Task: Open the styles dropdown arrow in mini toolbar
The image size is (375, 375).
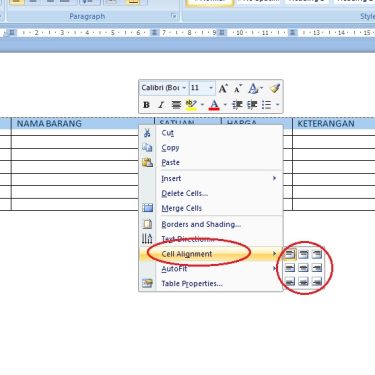Action: 262,88
